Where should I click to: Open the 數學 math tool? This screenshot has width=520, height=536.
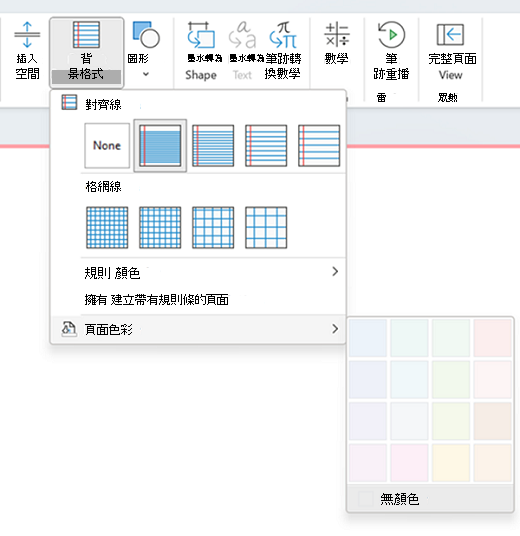coord(336,43)
